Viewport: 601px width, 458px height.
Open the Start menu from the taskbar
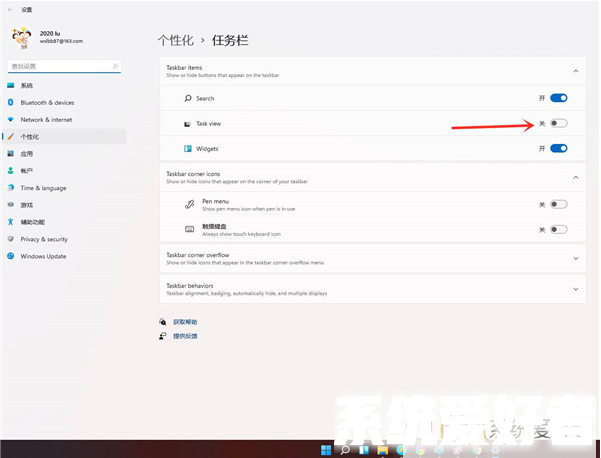click(326, 449)
